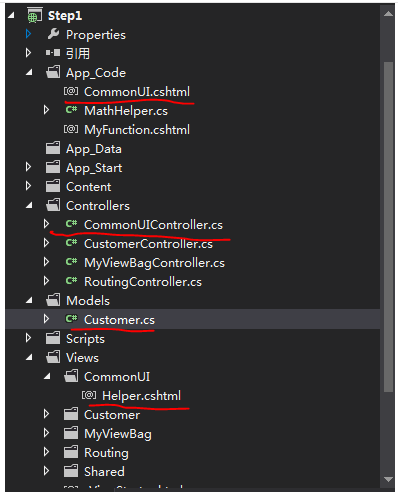
Task: Collapse the CommonUI subfolder in Views
Action: tap(48, 376)
